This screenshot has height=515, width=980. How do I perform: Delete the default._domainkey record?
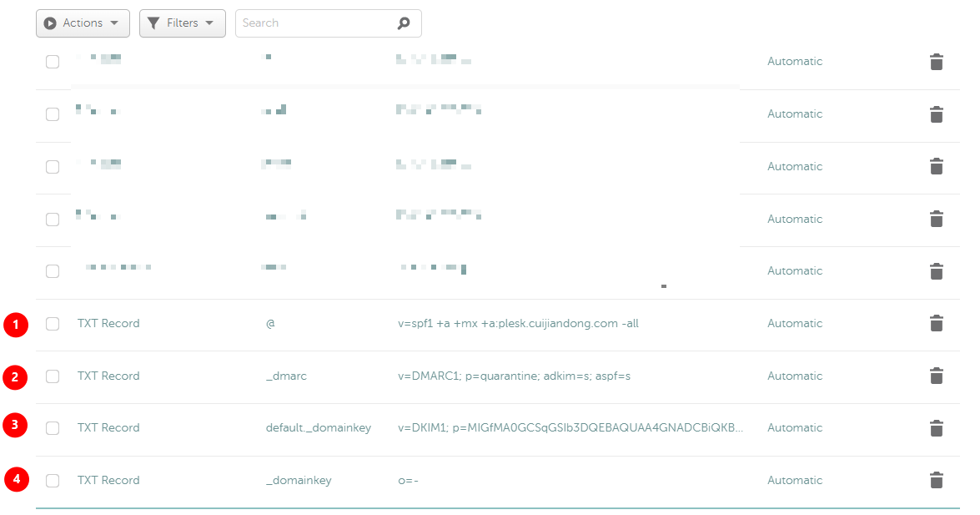pyautogui.click(x=936, y=428)
